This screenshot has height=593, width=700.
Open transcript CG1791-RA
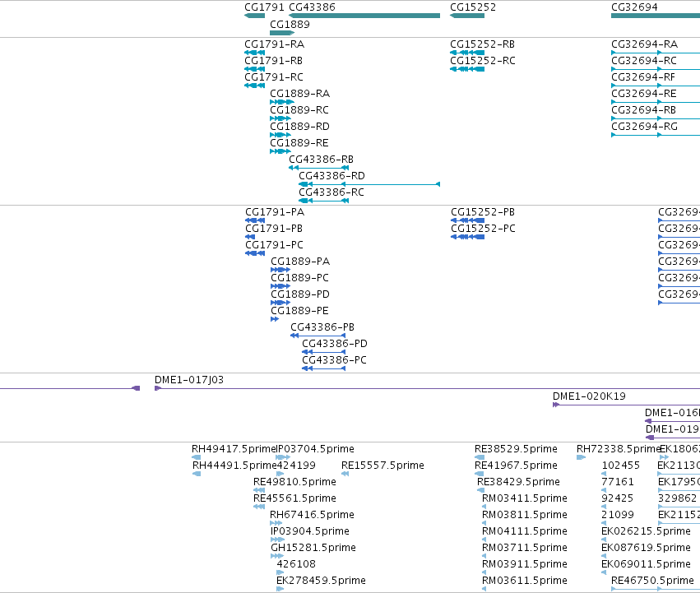tap(274, 44)
